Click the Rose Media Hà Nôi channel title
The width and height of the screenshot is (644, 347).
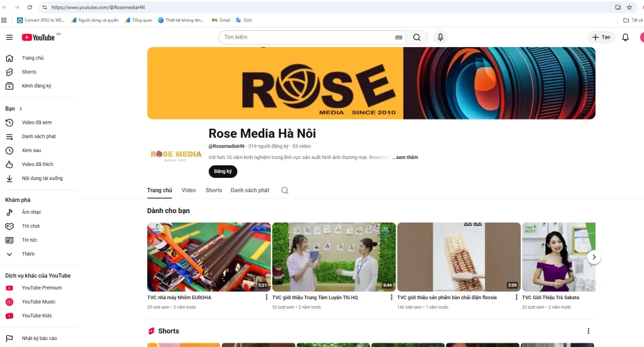tap(262, 133)
